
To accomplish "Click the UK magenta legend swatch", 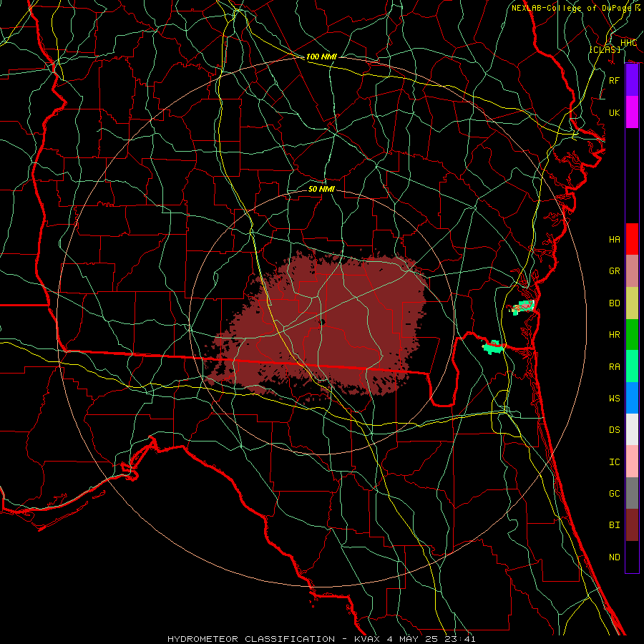I will click(x=632, y=112).
